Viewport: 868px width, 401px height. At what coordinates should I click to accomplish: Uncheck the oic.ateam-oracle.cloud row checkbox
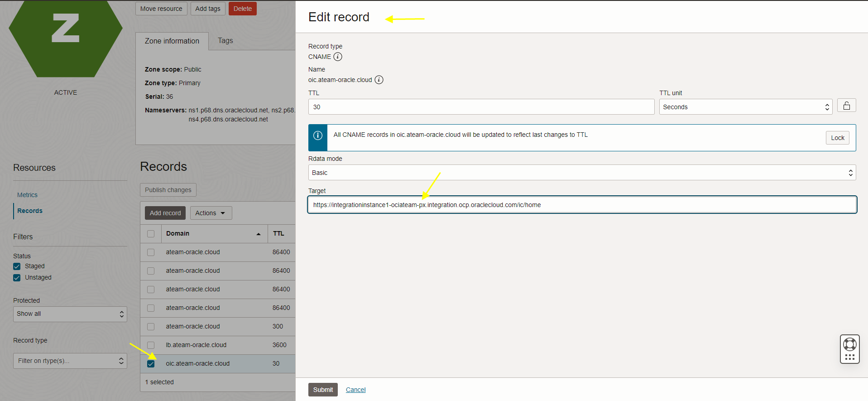(151, 363)
